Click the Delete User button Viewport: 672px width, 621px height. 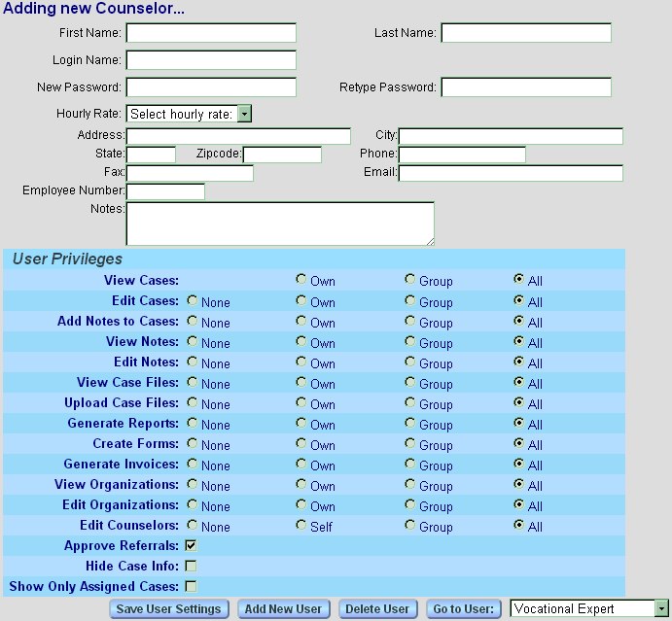376,609
